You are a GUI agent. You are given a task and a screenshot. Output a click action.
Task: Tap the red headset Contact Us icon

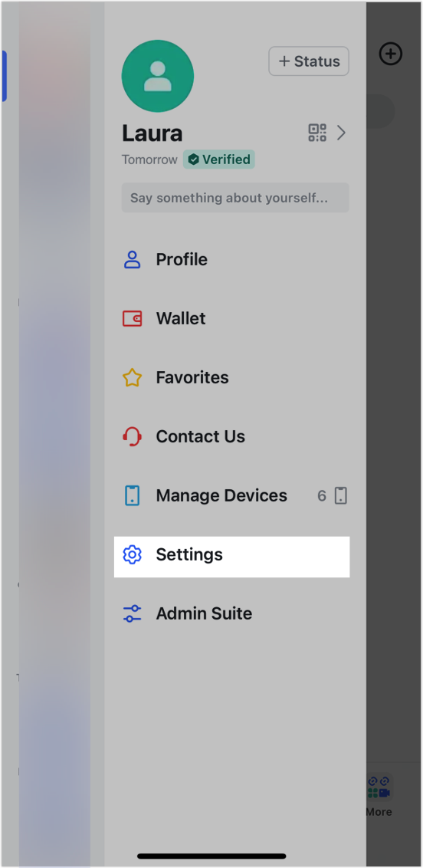pyautogui.click(x=132, y=436)
